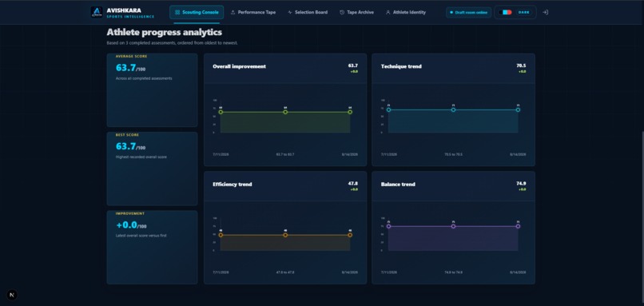
Task: Click the first point on Overall improvement chart
Action: click(x=221, y=112)
